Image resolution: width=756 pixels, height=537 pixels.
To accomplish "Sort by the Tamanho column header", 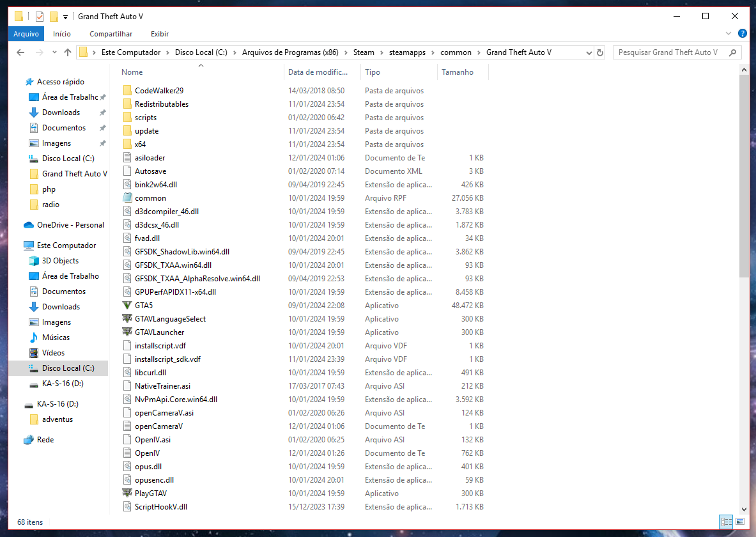I will pyautogui.click(x=458, y=72).
